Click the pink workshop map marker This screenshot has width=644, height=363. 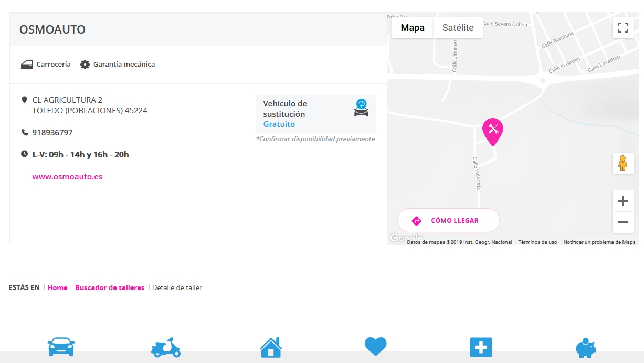coord(492,131)
